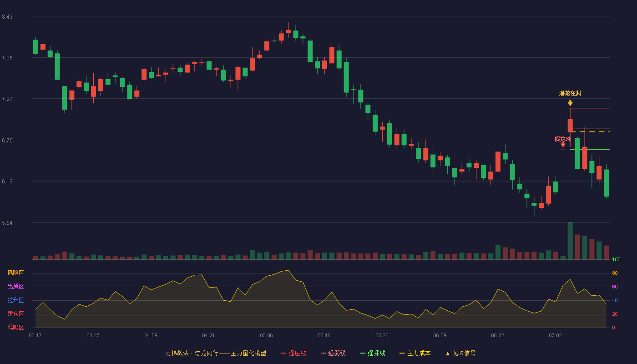Toggle the 强压线 legend entry
The height and width of the screenshot is (364, 637).
[293, 353]
